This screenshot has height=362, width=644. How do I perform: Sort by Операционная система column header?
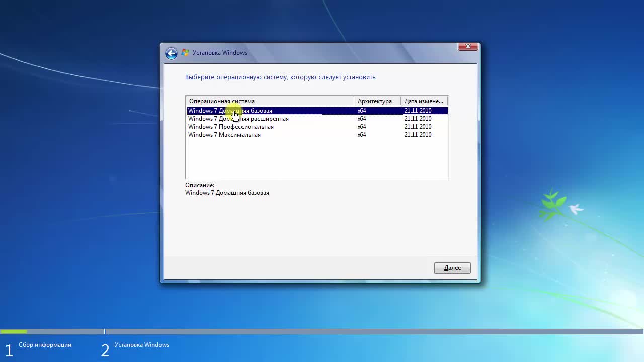[x=270, y=101]
